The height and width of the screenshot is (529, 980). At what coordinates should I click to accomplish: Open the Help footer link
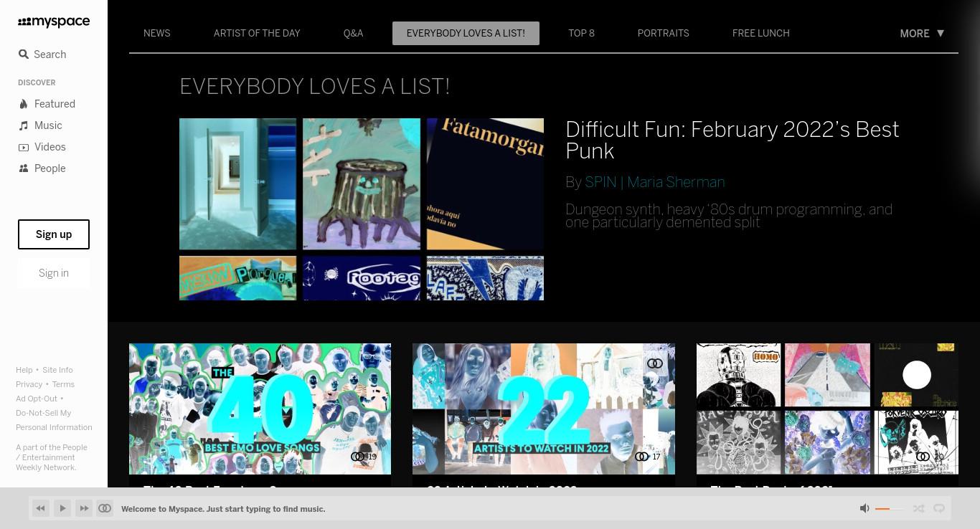(x=24, y=370)
